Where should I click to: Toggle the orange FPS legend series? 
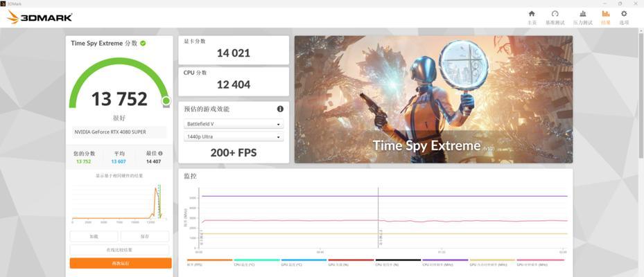tap(209, 262)
